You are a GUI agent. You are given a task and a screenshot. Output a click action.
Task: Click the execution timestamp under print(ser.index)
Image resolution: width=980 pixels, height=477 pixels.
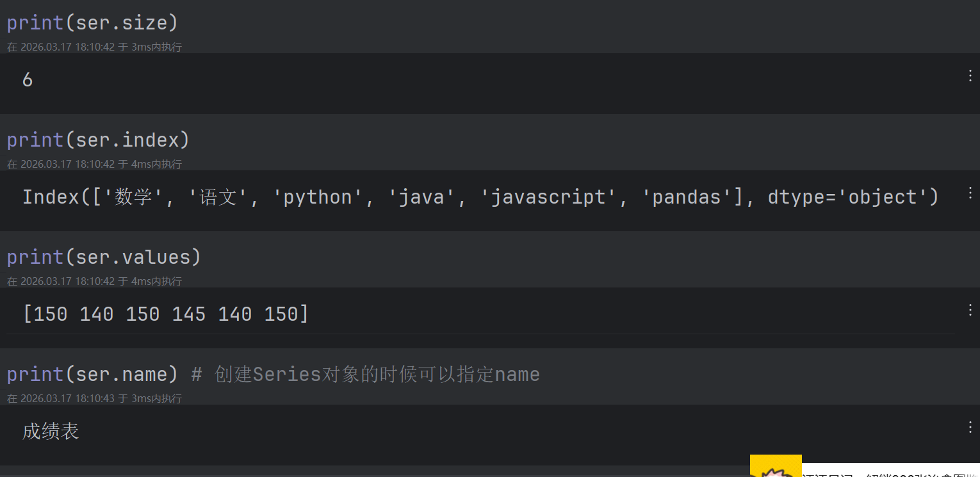94,165
